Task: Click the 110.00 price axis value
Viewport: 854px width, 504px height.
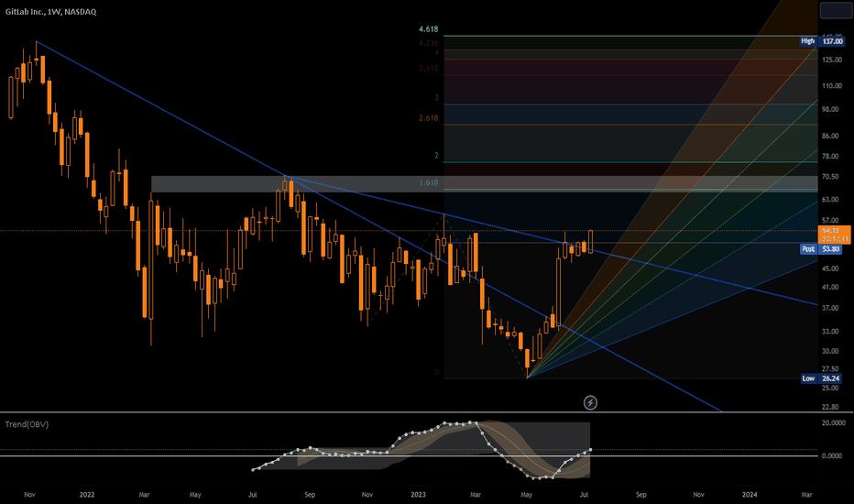Action: click(832, 86)
